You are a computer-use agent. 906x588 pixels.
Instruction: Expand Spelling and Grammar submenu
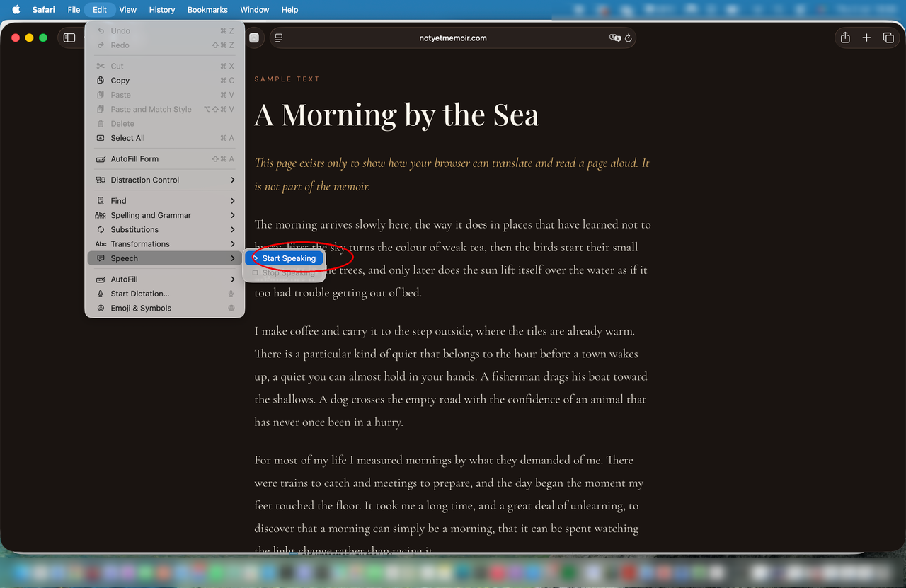165,215
